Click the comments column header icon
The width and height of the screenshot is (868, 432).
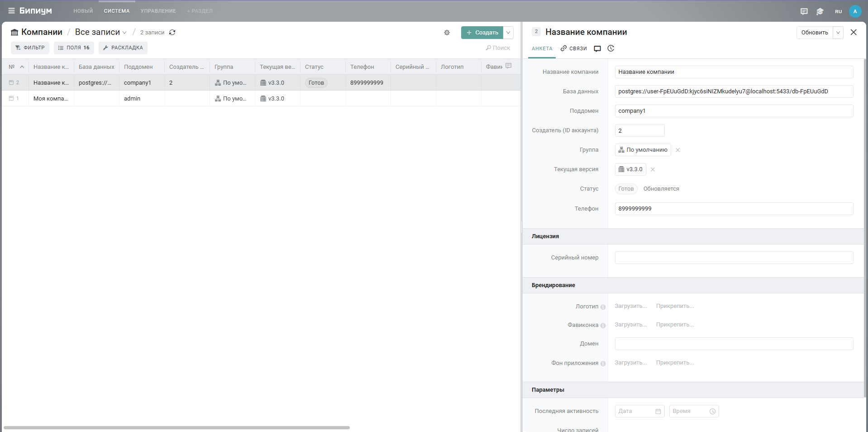tap(508, 66)
